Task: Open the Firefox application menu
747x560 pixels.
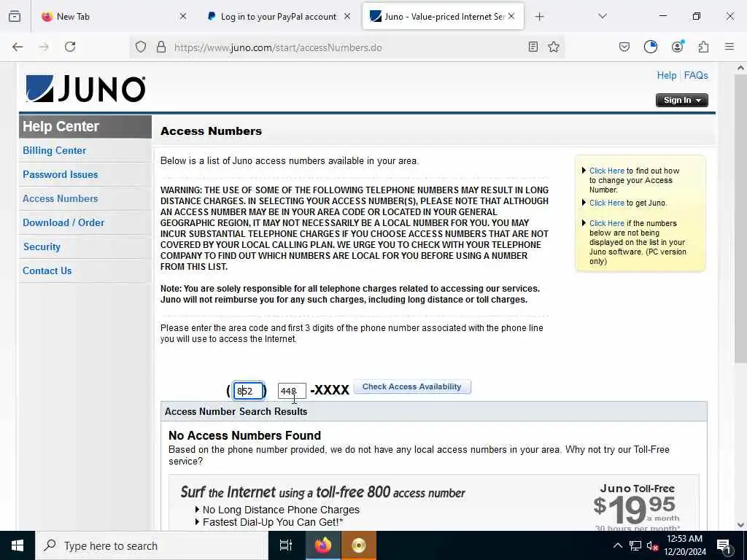Action: click(x=729, y=47)
